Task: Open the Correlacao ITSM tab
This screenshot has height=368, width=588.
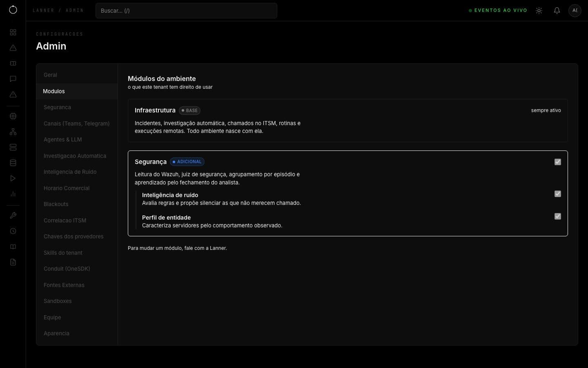Action: tap(77, 220)
